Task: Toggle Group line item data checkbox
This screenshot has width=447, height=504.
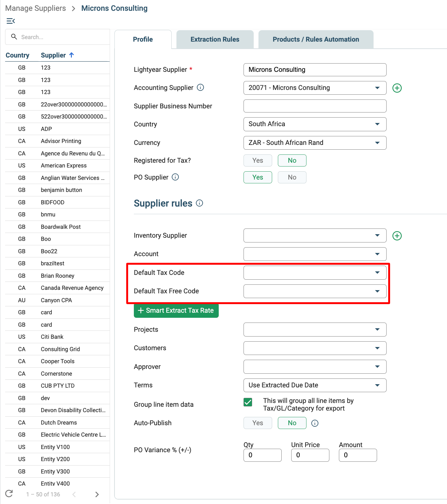Action: (x=248, y=402)
